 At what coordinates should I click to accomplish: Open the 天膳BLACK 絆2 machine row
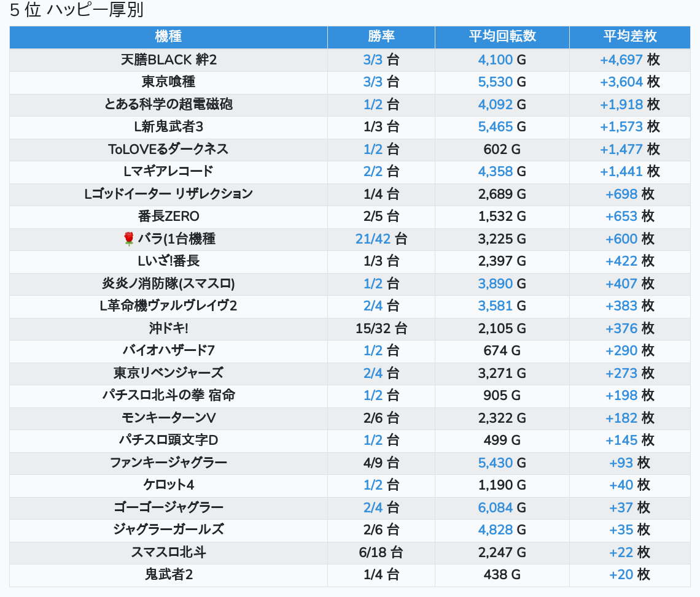(168, 60)
